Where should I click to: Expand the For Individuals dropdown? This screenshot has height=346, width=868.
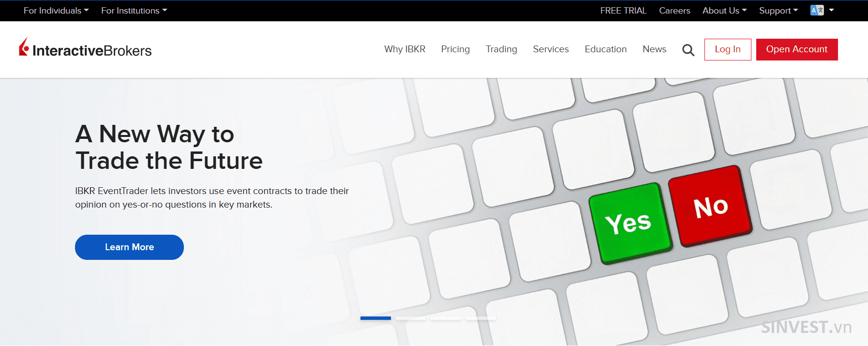56,11
